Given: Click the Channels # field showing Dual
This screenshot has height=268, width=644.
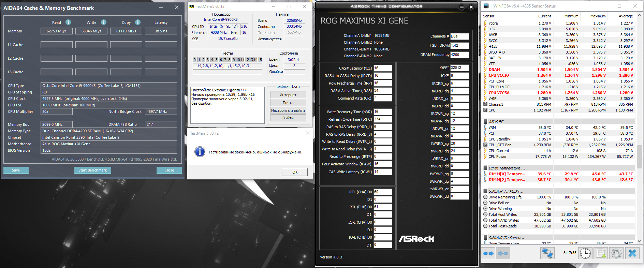Looking at the screenshot, I should pyautogui.click(x=459, y=36).
